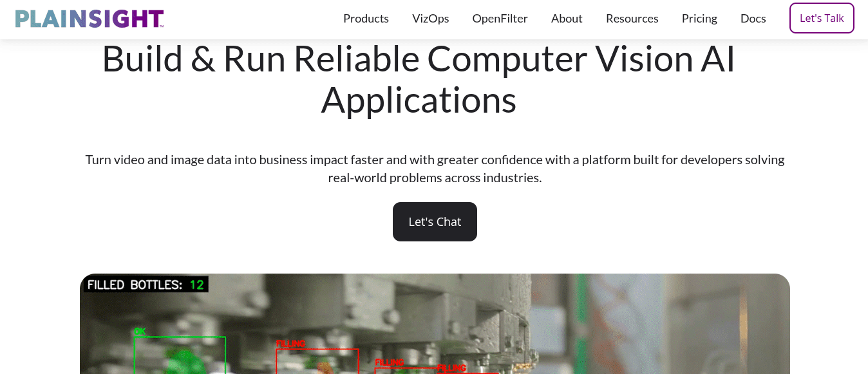This screenshot has height=374, width=868.
Task: Open the Products menu
Action: pos(366,19)
